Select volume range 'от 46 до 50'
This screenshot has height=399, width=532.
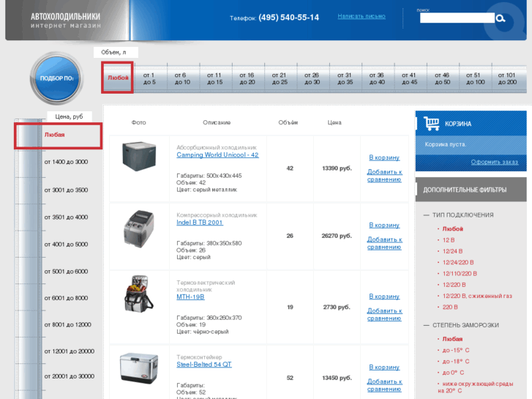pyautogui.click(x=442, y=78)
